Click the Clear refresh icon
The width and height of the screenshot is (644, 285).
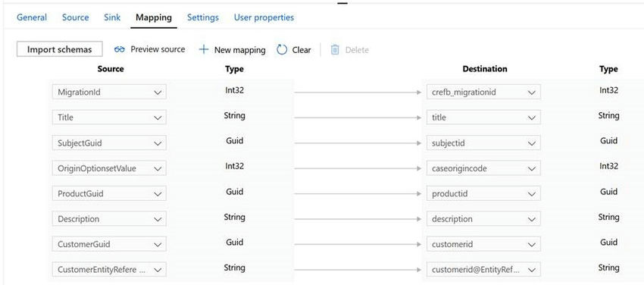pos(282,50)
